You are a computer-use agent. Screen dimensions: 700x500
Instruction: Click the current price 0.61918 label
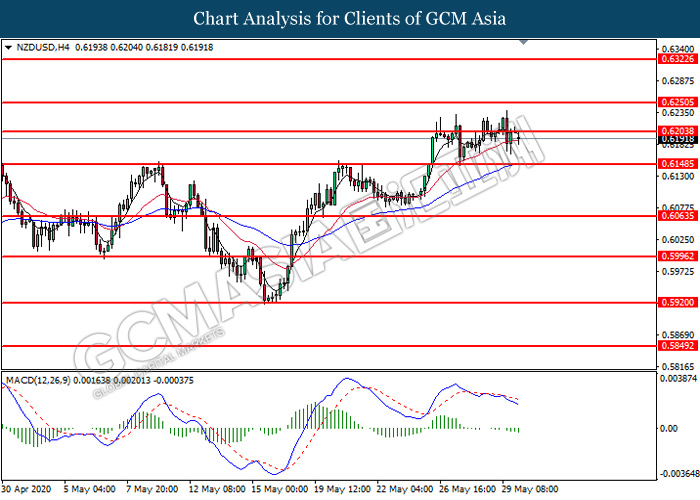(677, 139)
